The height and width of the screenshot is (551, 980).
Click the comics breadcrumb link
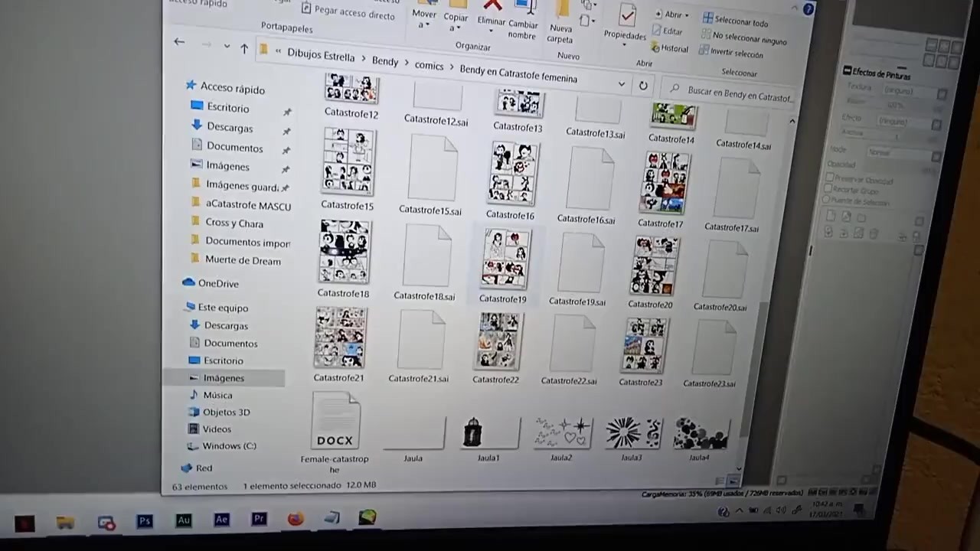[429, 66]
